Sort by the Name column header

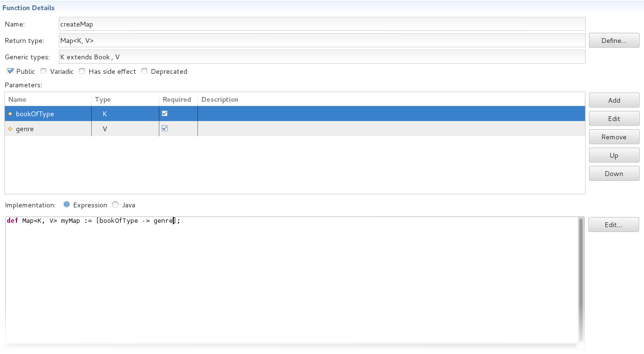[x=48, y=99]
